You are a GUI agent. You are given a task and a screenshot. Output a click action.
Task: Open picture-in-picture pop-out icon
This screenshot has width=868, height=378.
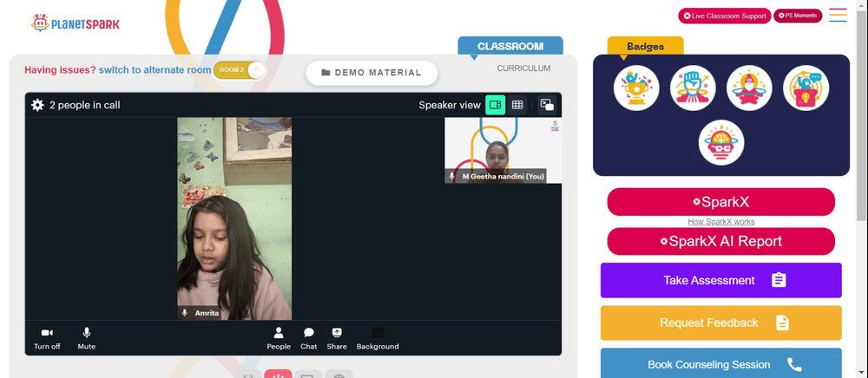[547, 105]
